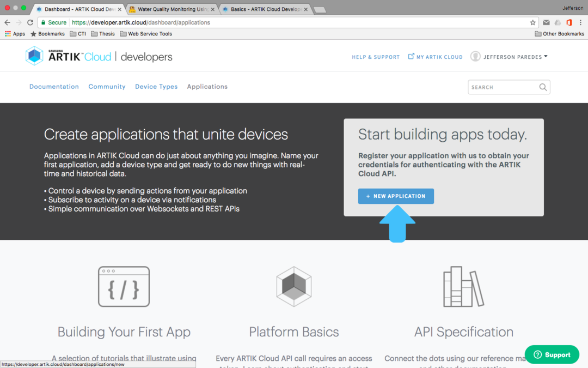Open Platform Basics heading link
Screen dimensions: 588x368
tap(294, 332)
